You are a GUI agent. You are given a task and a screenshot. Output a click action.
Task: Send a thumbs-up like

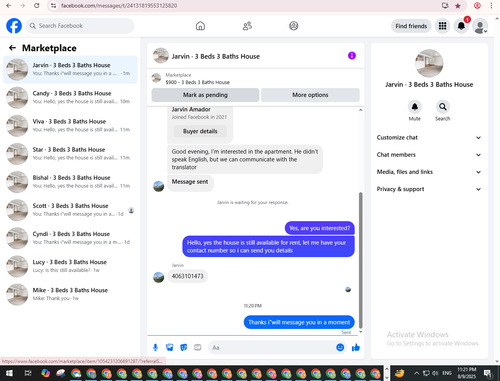tap(356, 348)
